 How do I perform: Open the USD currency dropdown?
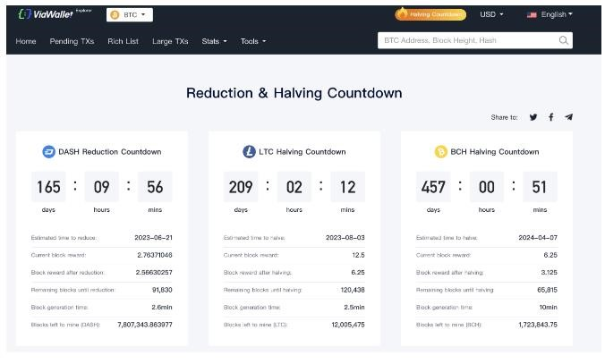tap(491, 14)
